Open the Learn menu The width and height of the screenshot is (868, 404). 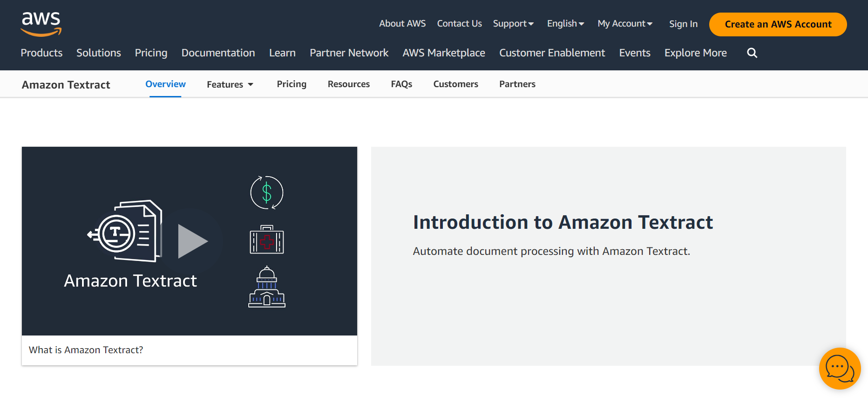[x=282, y=53]
